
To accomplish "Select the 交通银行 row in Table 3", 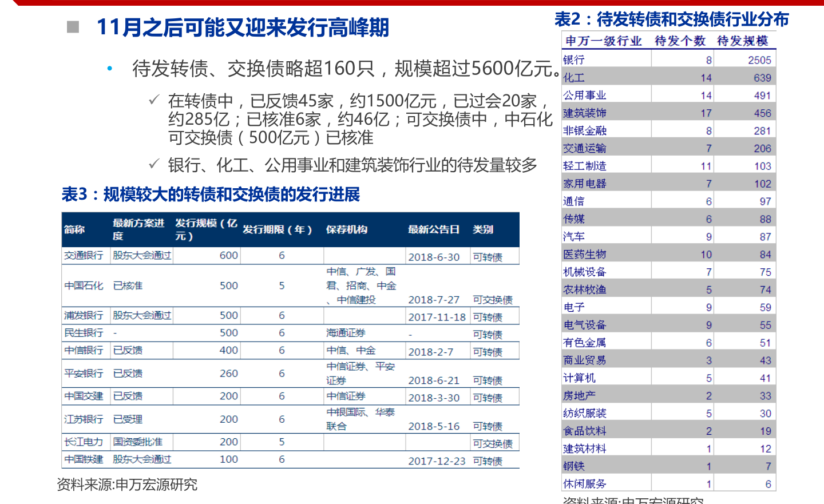I will coord(82,256).
